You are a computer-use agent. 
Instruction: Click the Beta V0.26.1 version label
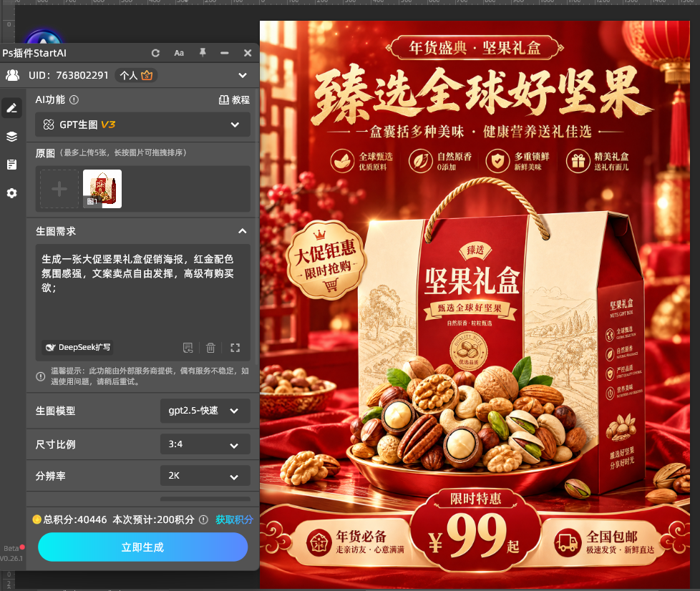[11, 553]
